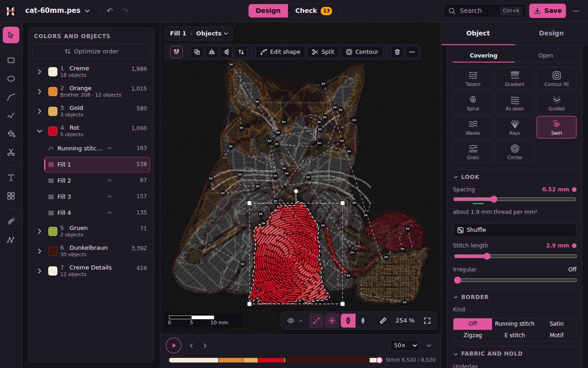Viewport: 588px width, 368px height.
Task: Click the Save button
Action: coord(548,11)
